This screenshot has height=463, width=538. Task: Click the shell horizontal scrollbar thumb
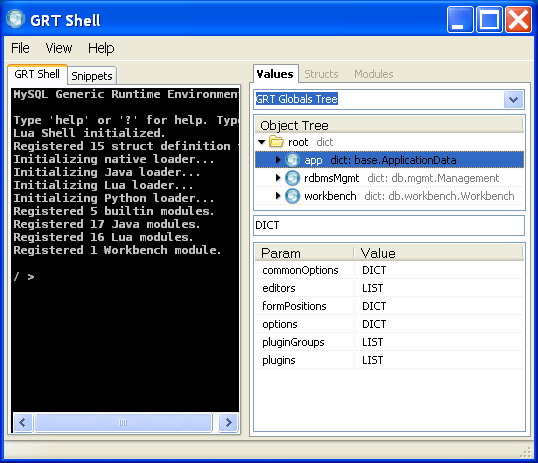[x=123, y=422]
